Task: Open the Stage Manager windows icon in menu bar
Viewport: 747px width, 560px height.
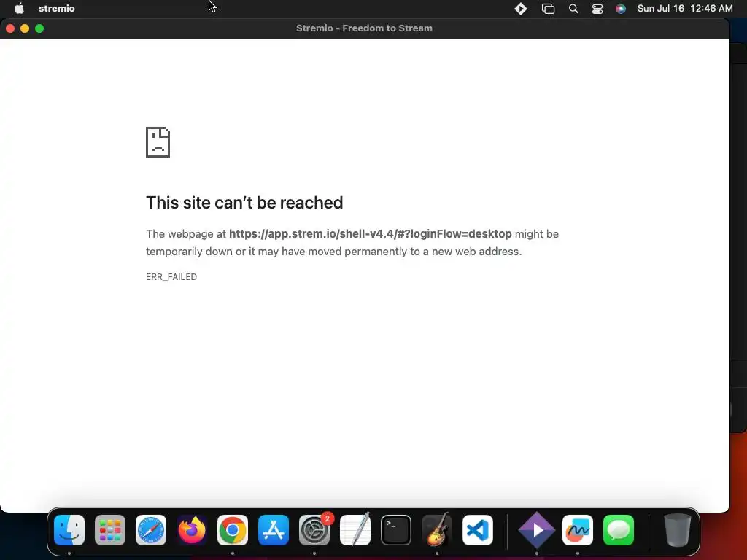Action: click(548, 9)
